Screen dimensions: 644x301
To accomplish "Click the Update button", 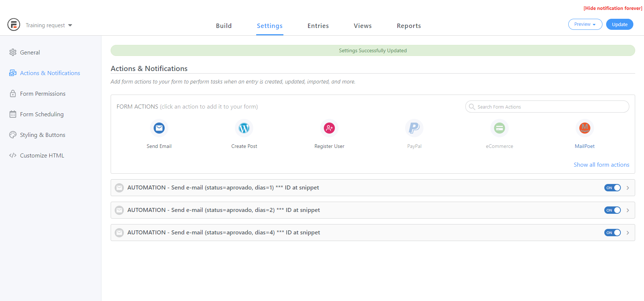I will 620,24.
